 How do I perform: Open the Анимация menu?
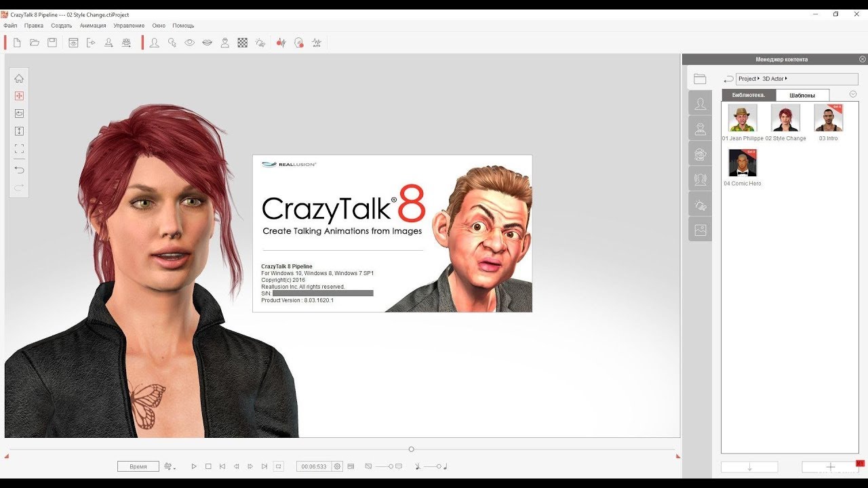click(x=93, y=26)
